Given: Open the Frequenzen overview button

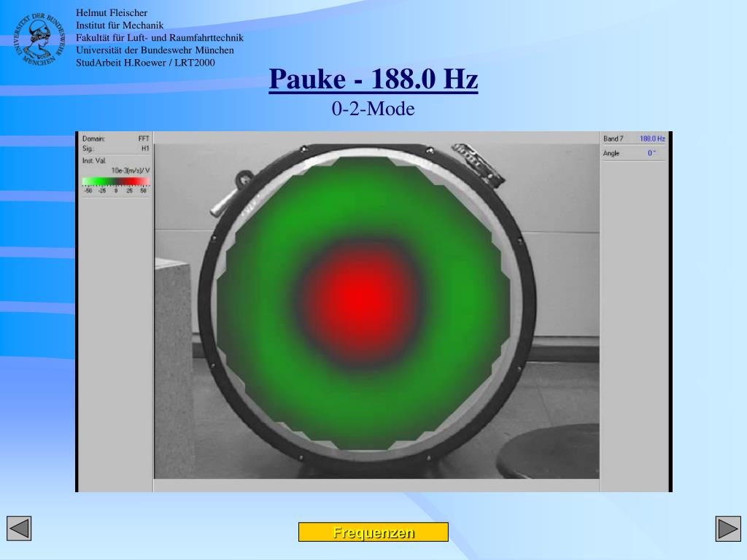Looking at the screenshot, I should tap(373, 532).
